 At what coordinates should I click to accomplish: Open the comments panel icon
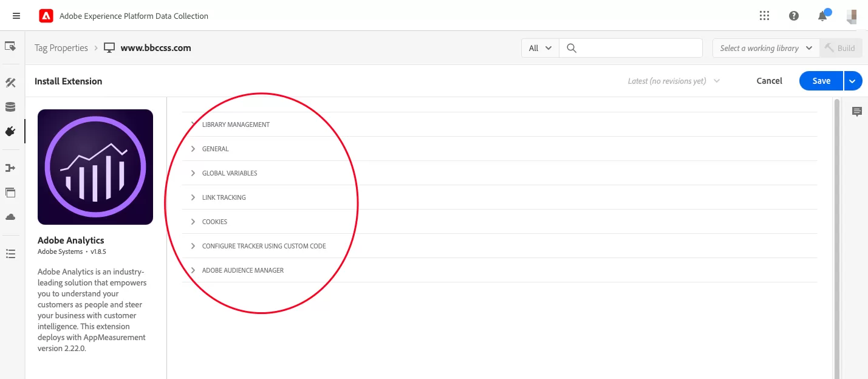pos(857,112)
